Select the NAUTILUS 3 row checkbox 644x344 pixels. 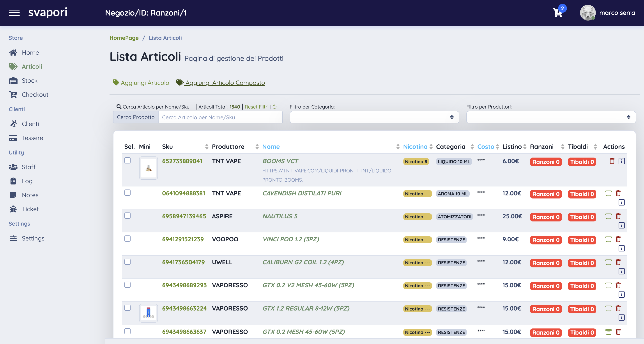pyautogui.click(x=127, y=216)
